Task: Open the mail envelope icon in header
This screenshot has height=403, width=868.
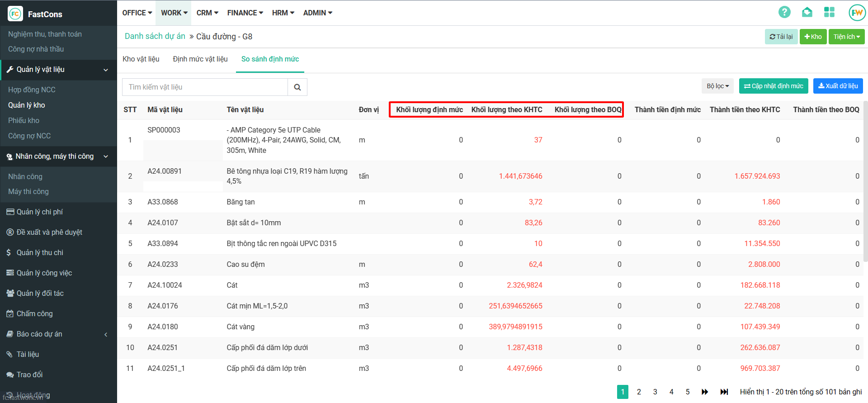Action: (x=807, y=12)
